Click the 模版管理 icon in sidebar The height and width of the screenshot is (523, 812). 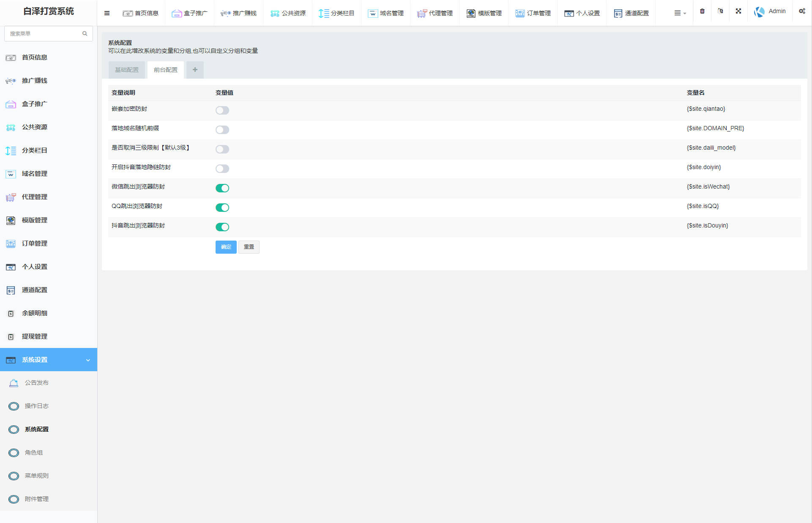(x=11, y=220)
